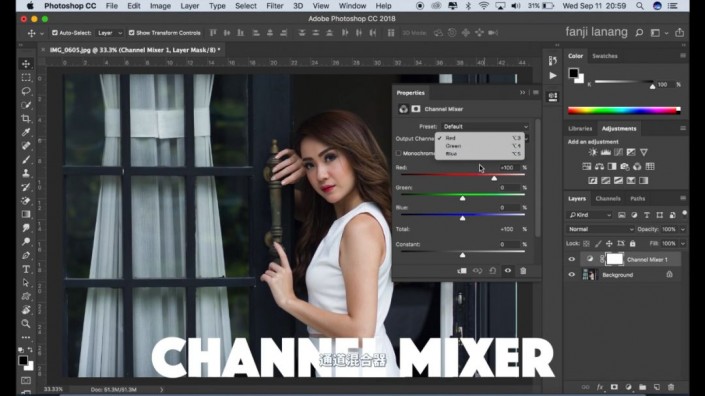705x396 pixels.
Task: Select the History Brush tool
Action: pyautogui.click(x=26, y=187)
